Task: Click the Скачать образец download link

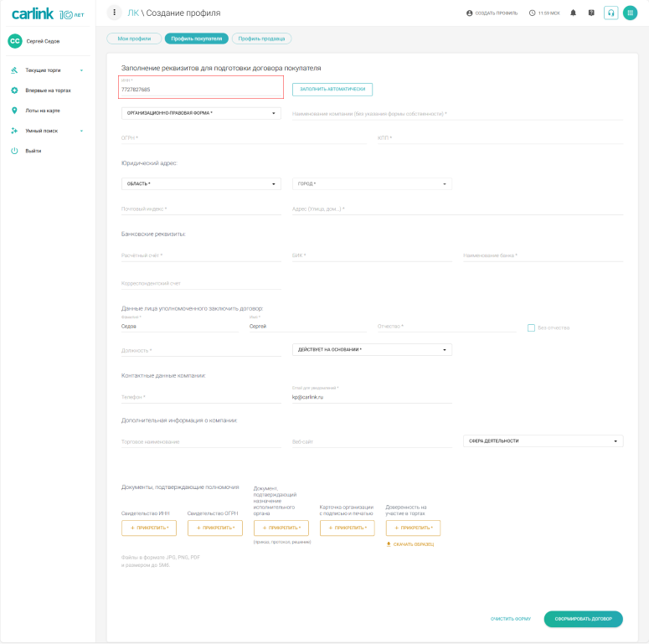Action: click(410, 544)
